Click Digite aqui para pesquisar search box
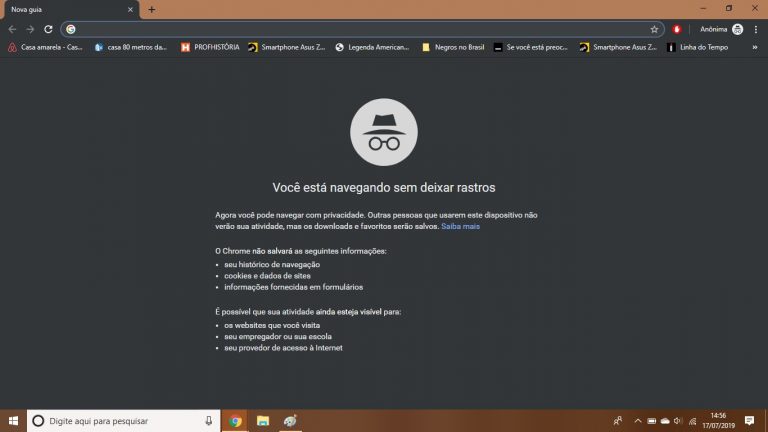 click(123, 421)
